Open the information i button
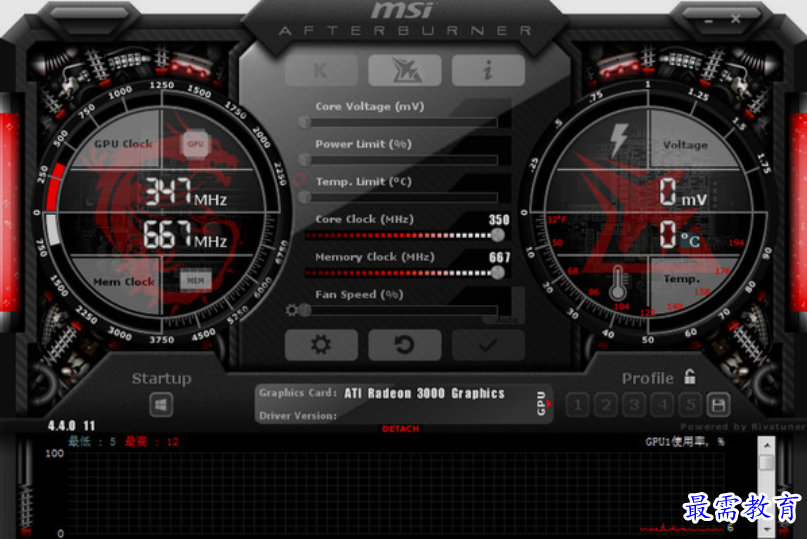807x539 pixels. click(488, 70)
